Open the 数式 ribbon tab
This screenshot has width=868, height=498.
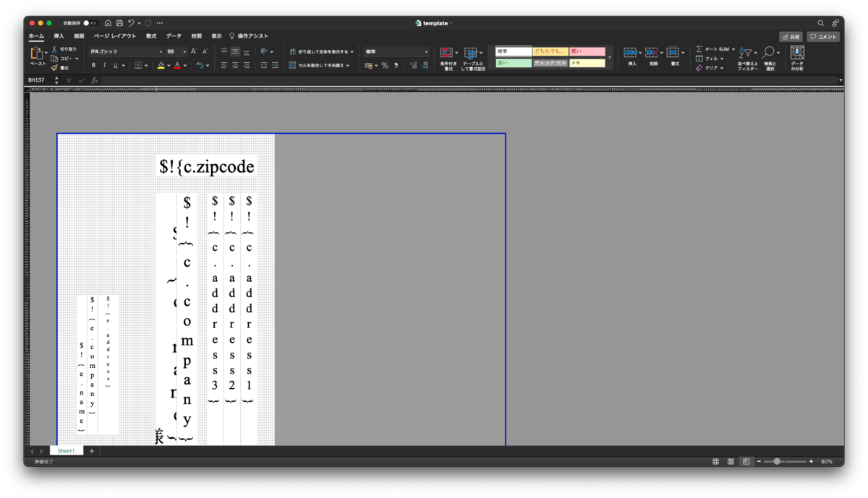[151, 36]
